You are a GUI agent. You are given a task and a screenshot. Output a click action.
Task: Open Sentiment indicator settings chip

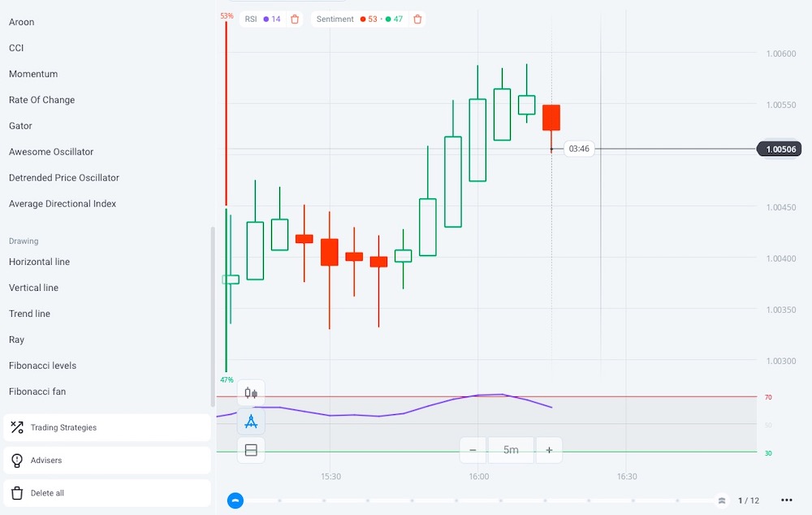[359, 19]
